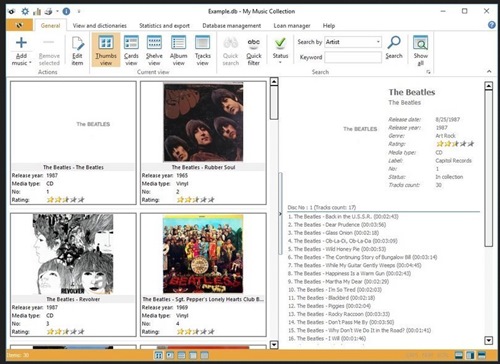Select the Rubber Soul album thumbnail
Screen dimensions: 500x364
pyautogui.click(x=203, y=122)
